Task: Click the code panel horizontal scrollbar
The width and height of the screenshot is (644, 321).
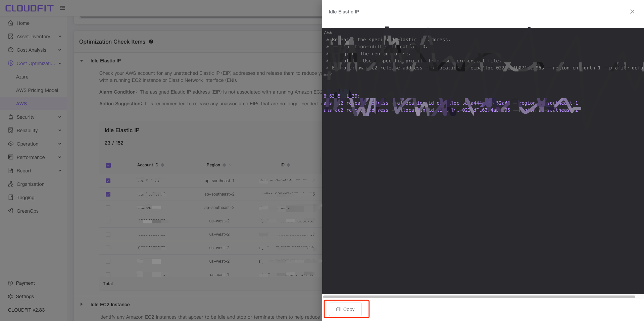Action: point(479,297)
